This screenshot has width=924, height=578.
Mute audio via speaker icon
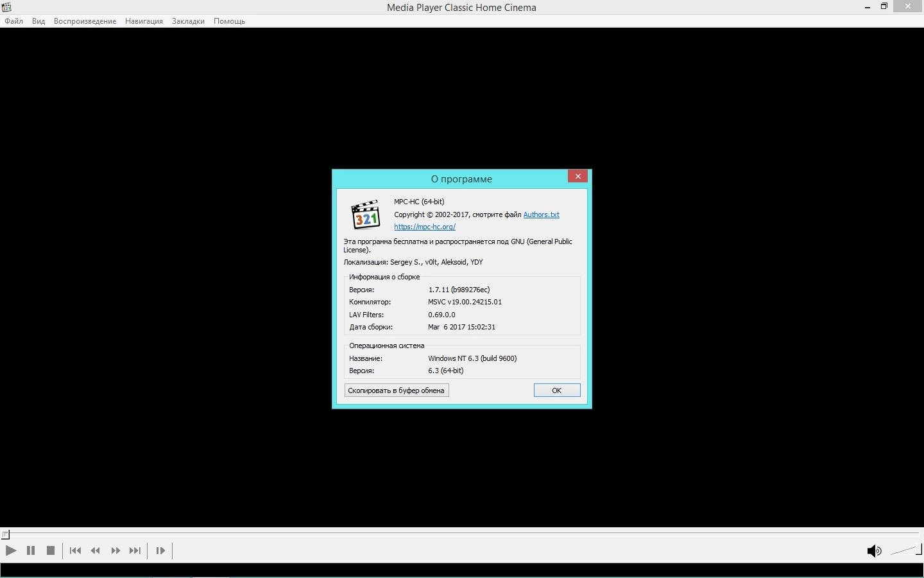[x=874, y=550]
